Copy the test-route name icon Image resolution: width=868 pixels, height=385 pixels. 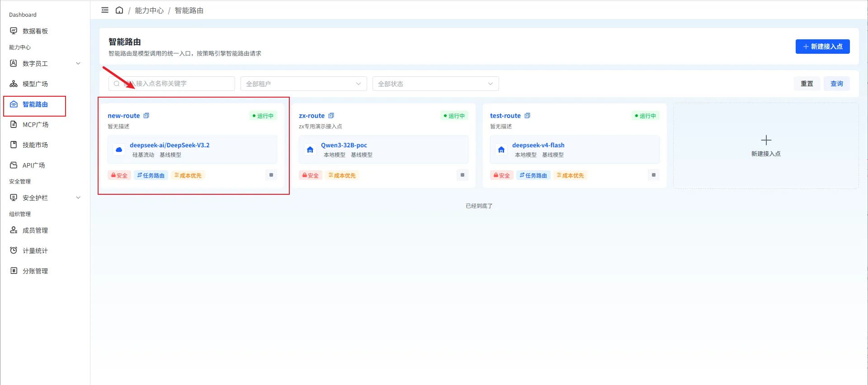click(x=527, y=116)
